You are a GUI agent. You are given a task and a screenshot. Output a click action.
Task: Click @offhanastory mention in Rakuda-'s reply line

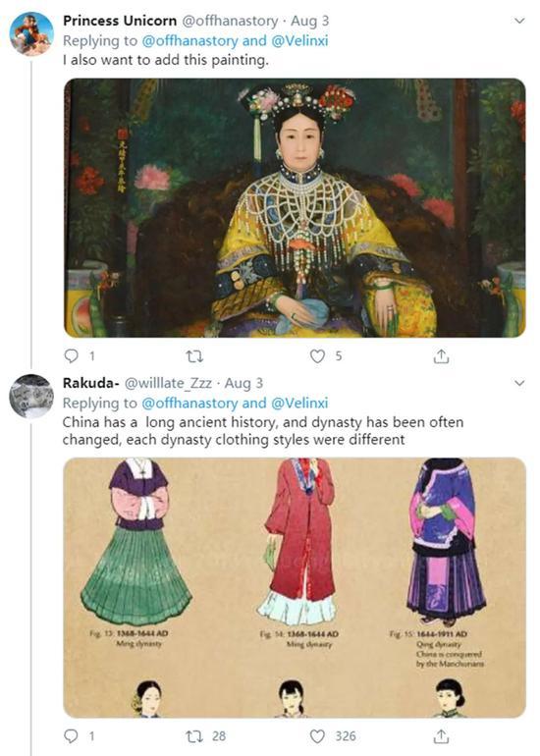coord(189,403)
